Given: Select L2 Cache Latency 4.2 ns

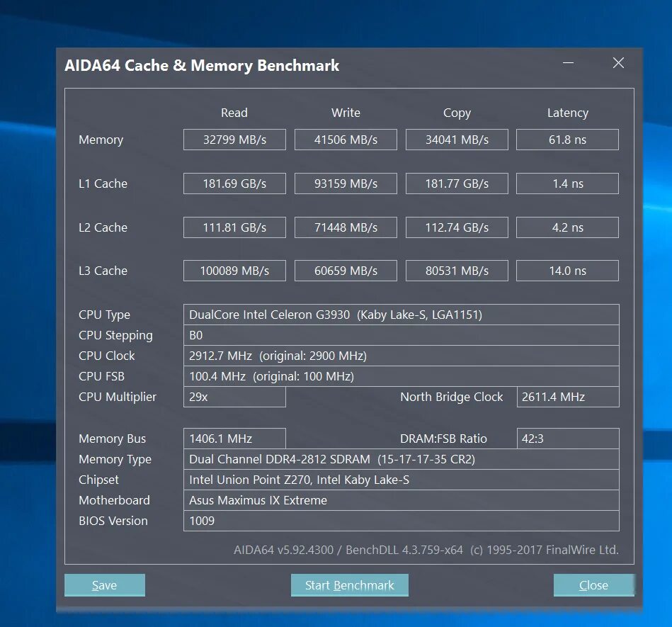Looking at the screenshot, I should pos(567,227).
